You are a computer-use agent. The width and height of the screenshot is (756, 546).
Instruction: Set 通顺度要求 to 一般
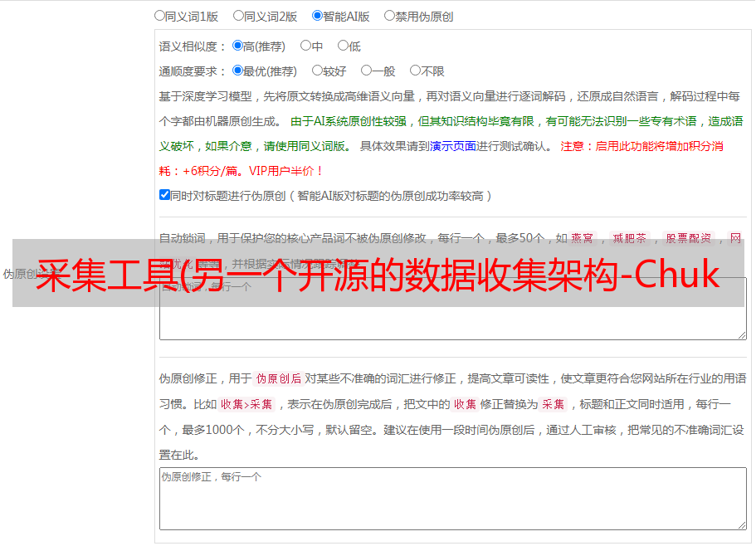(x=366, y=71)
